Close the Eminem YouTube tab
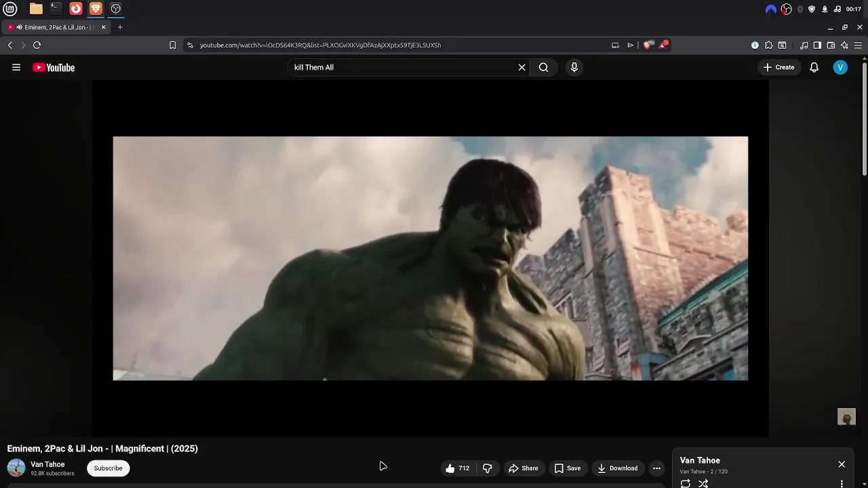The height and width of the screenshot is (488, 868). click(104, 27)
